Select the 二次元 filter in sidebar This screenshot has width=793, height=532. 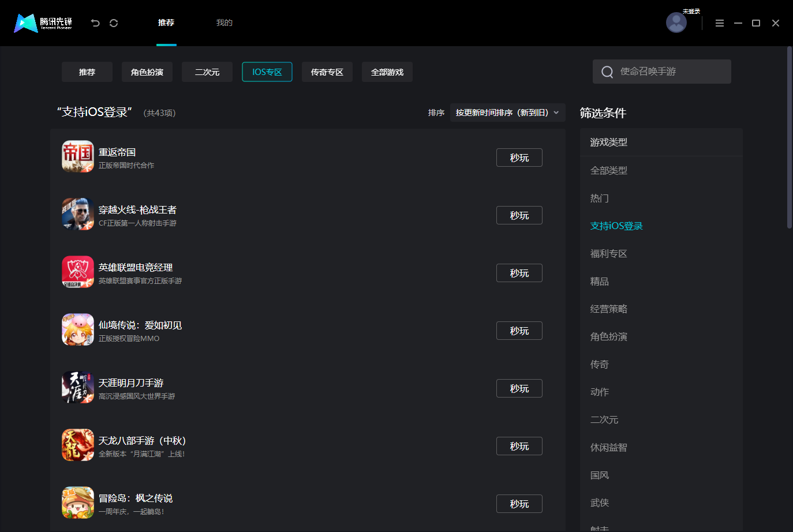604,419
